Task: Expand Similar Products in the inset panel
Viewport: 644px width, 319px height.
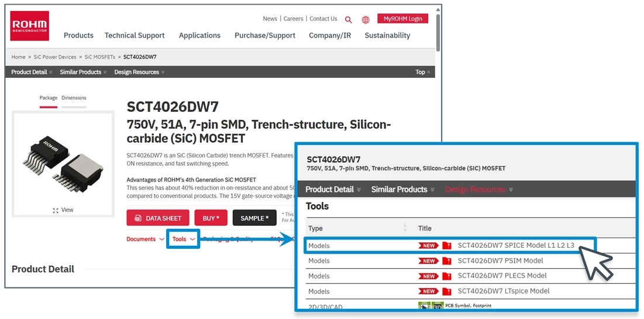Action: click(402, 190)
